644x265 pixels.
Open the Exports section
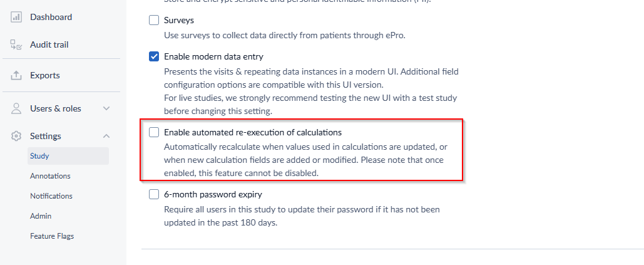45,76
